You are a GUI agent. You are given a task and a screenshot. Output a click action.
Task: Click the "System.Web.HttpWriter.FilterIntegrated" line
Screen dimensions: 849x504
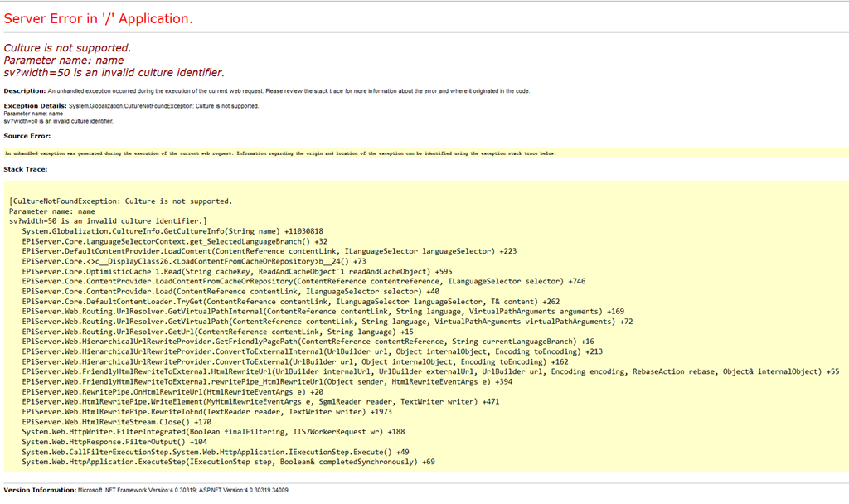click(213, 432)
